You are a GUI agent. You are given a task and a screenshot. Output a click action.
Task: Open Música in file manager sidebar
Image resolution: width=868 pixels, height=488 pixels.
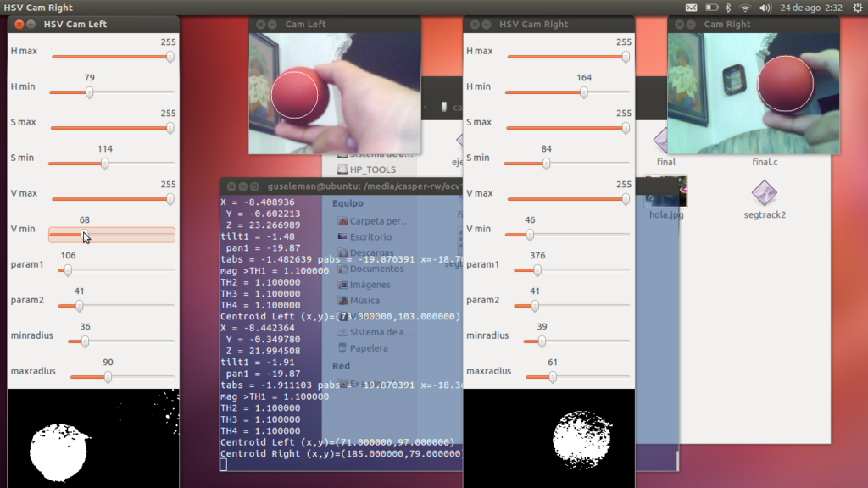click(359, 301)
